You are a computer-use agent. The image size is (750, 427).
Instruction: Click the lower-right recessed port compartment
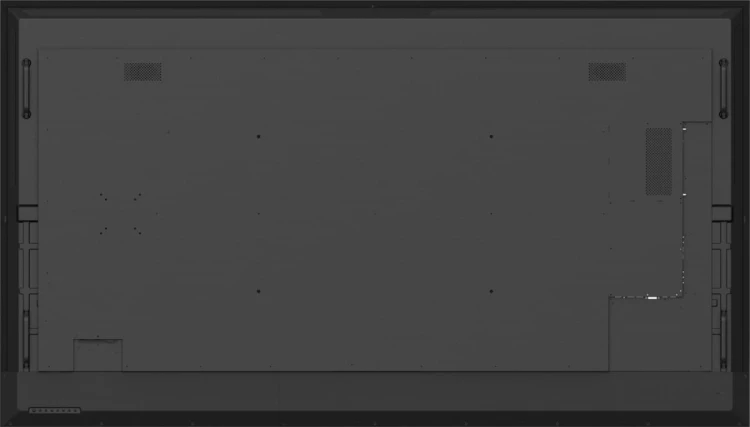660,334
